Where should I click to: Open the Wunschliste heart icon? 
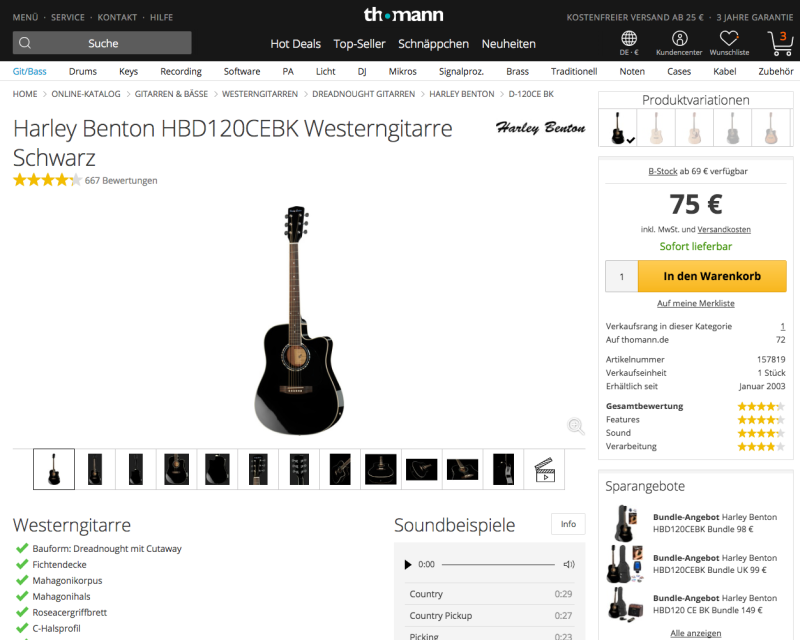point(729,39)
